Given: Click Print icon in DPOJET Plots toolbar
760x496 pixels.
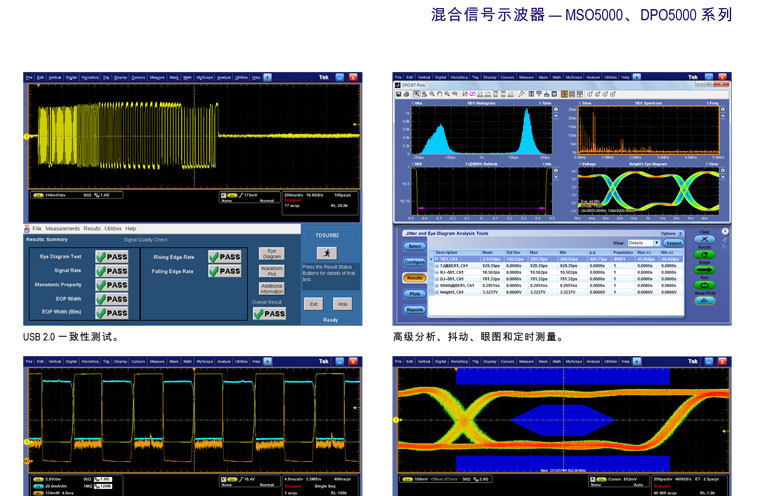Looking at the screenshot, I should (407, 94).
